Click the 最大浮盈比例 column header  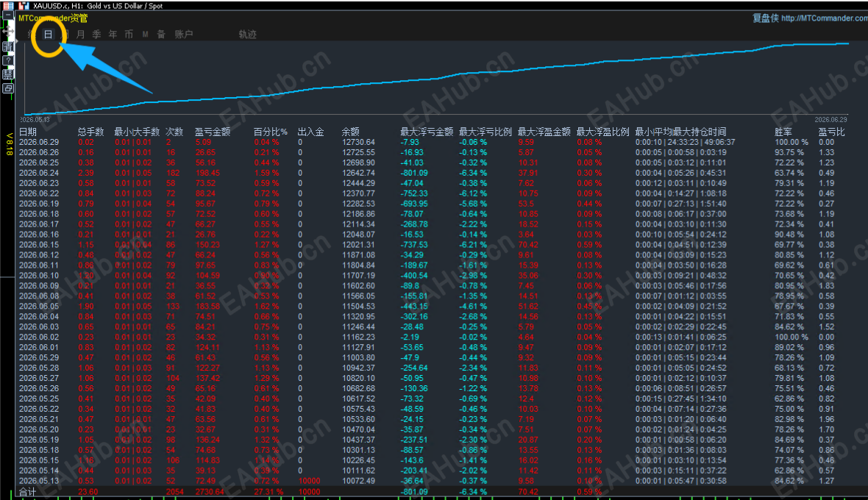point(603,132)
